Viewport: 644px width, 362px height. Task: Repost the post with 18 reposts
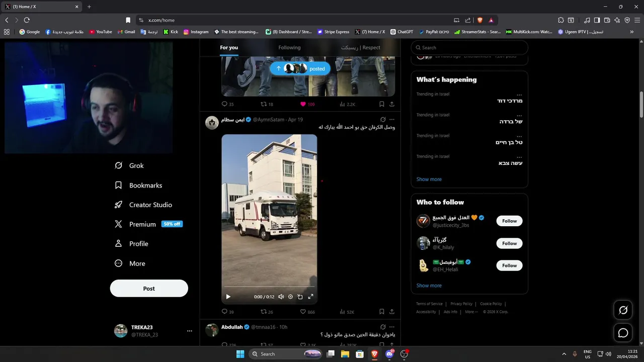pos(267,104)
